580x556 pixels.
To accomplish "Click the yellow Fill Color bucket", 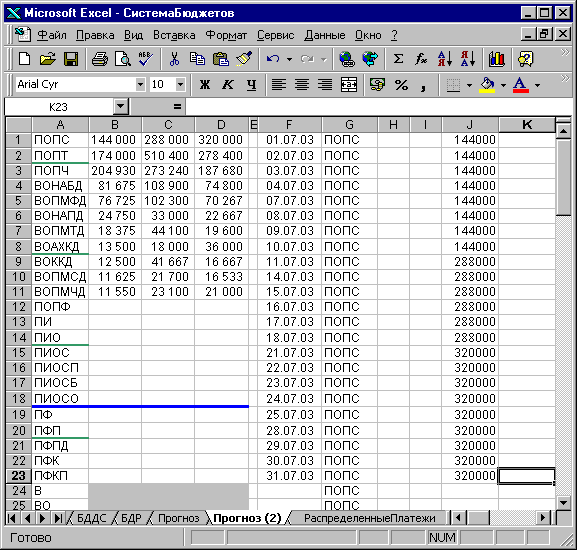I will click(488, 85).
